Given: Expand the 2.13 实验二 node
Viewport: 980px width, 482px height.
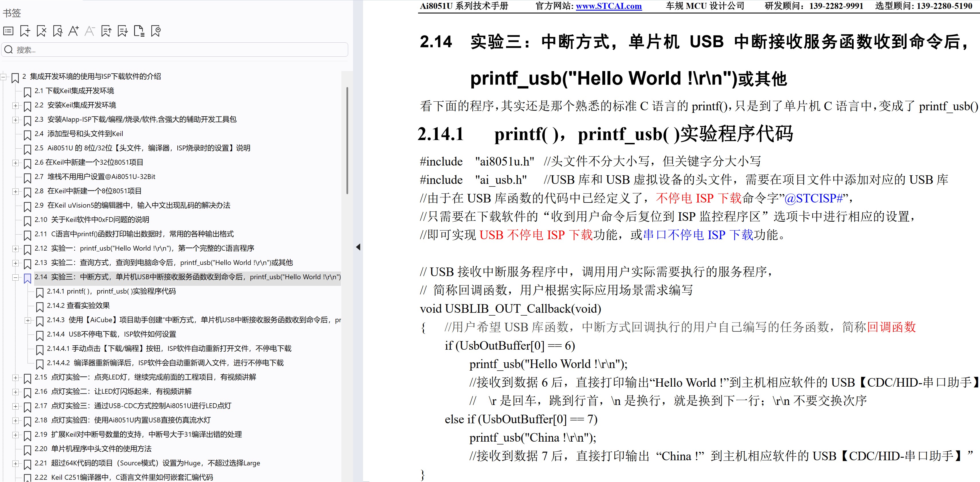Looking at the screenshot, I should pos(15,263).
